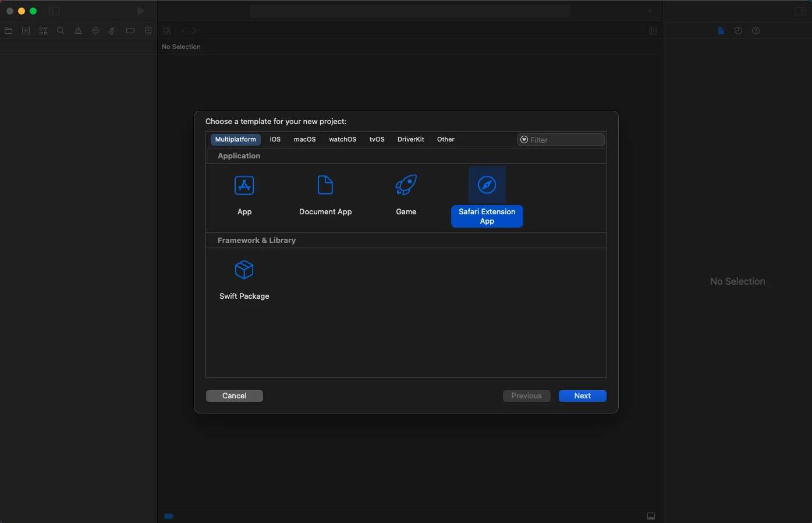Image resolution: width=812 pixels, height=523 pixels.
Task: Open the Source Control navigator
Action: (26, 31)
